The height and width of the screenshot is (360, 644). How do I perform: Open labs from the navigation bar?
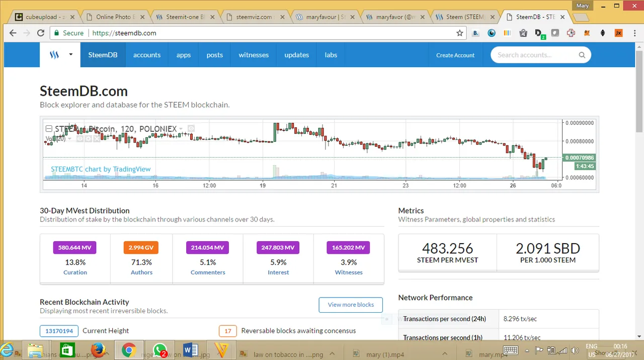pyautogui.click(x=331, y=55)
